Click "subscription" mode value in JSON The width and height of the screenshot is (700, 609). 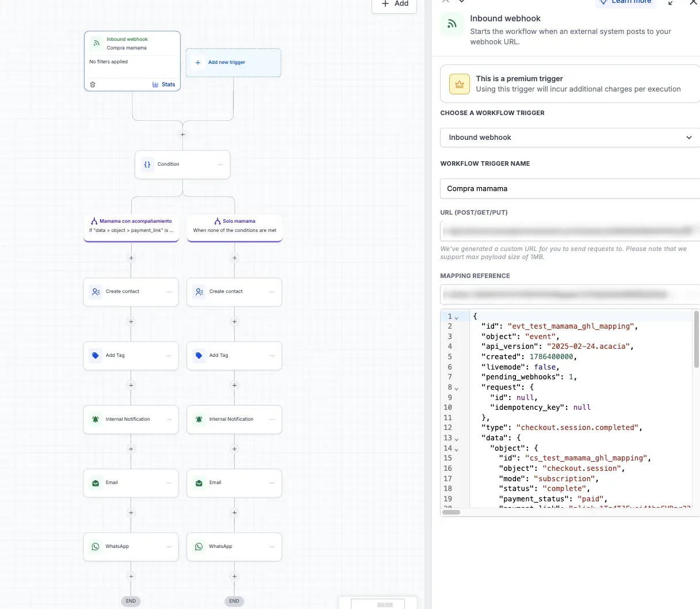564,479
